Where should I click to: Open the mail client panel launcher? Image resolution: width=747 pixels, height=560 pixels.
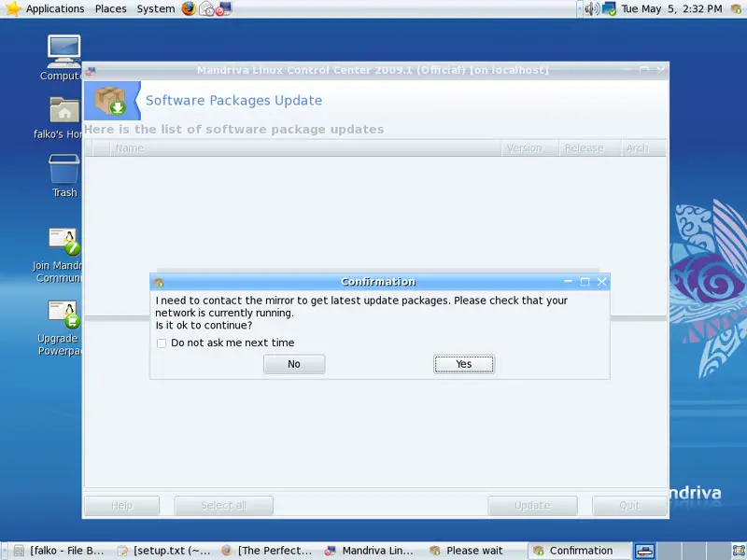tap(206, 8)
